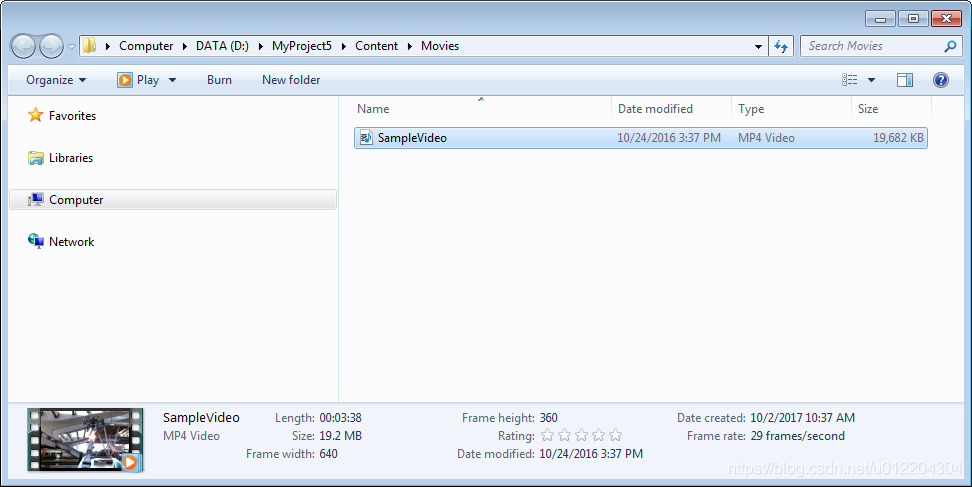
Task: Open the view options dropdown arrow
Action: point(871,80)
